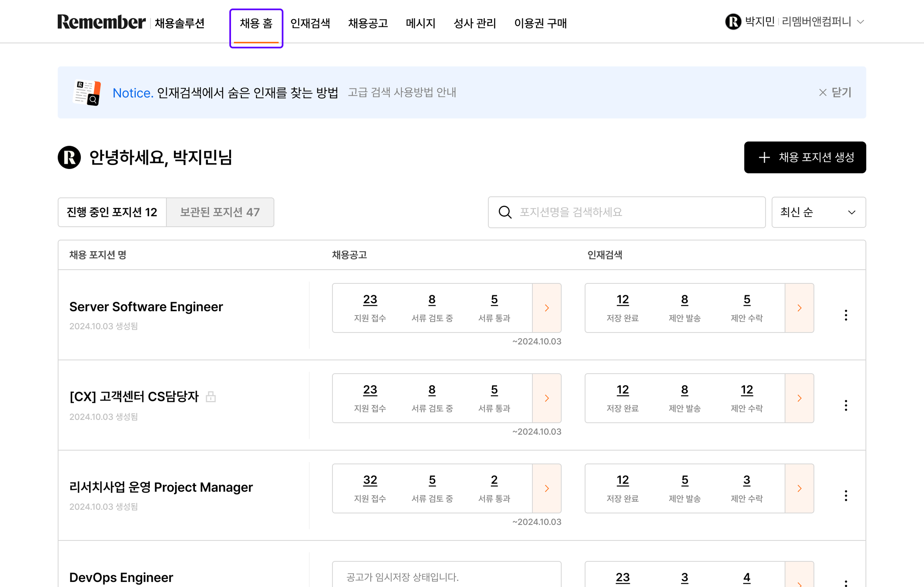Click the plus icon on 채용 포지션 생성 button
924x587 pixels.
pos(764,157)
